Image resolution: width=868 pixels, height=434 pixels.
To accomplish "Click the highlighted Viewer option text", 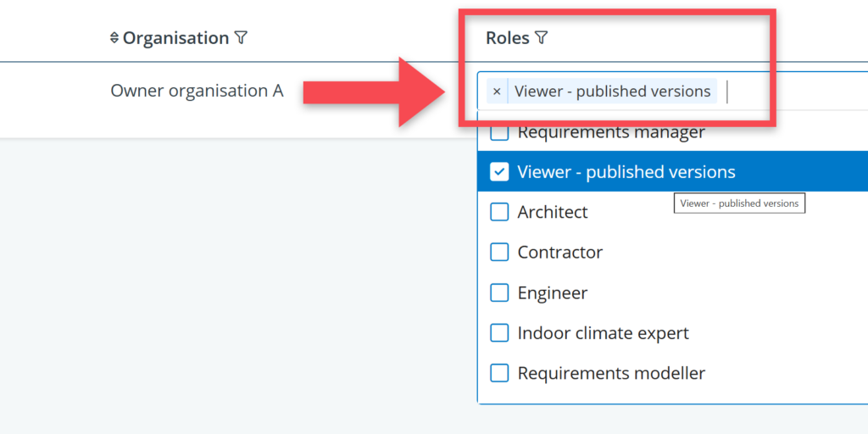I will [626, 172].
